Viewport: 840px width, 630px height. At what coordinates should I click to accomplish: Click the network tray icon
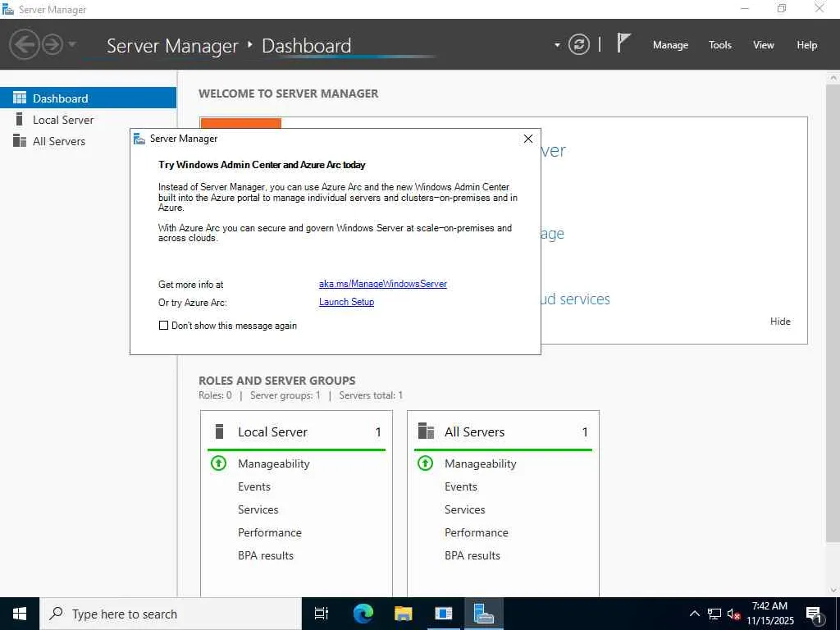pos(714,614)
